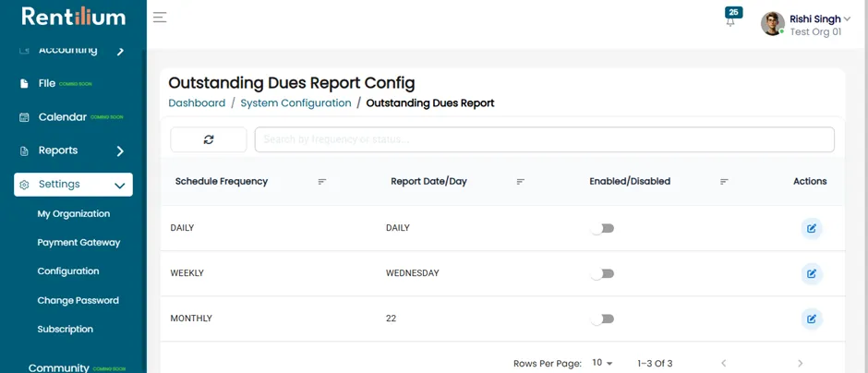Go to Change Password page
Viewport: 868px width, 373px height.
tap(78, 300)
